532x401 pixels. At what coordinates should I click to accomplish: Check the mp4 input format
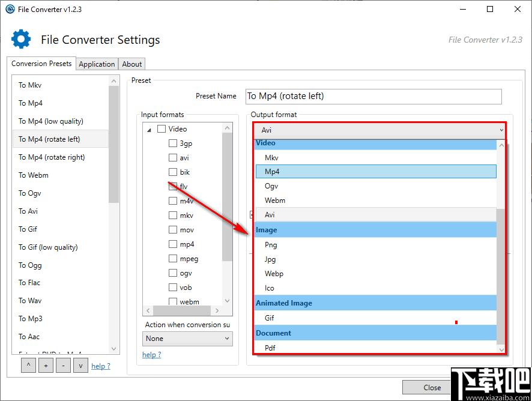[173, 244]
